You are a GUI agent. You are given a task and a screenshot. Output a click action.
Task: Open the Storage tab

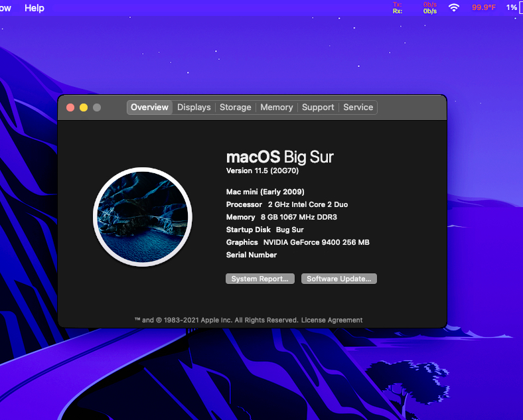point(235,107)
